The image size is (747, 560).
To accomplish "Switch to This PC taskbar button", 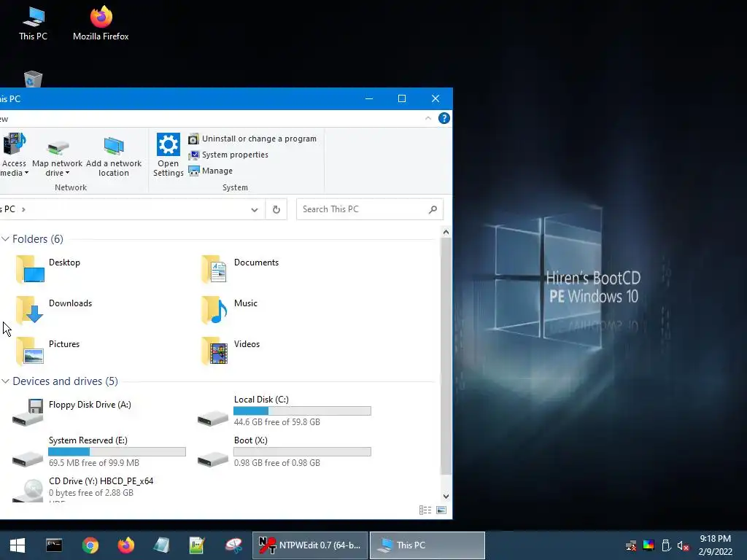I will [x=427, y=545].
